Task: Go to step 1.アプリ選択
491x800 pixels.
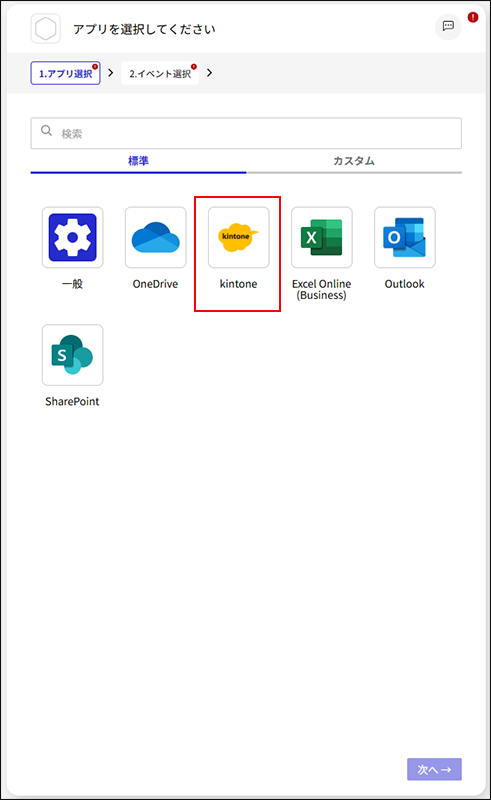Action: (x=65, y=73)
